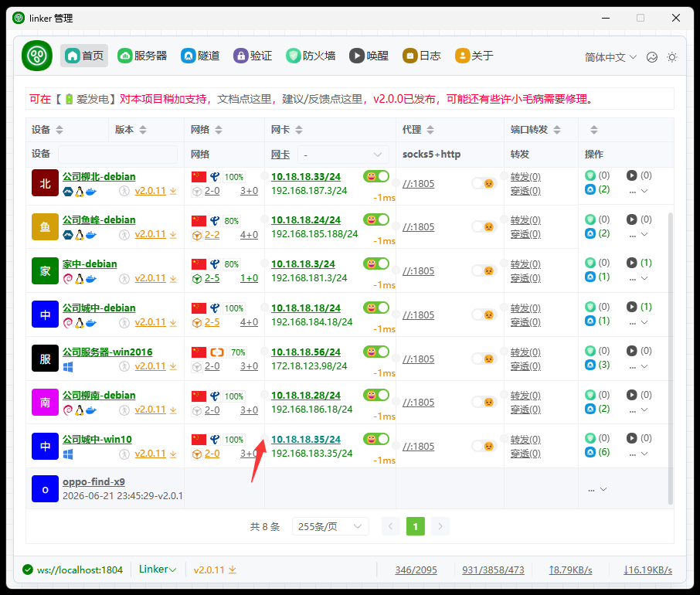This screenshot has height=595, width=700.
Task: Click the wake play icon for 家中-debian
Action: point(631,263)
